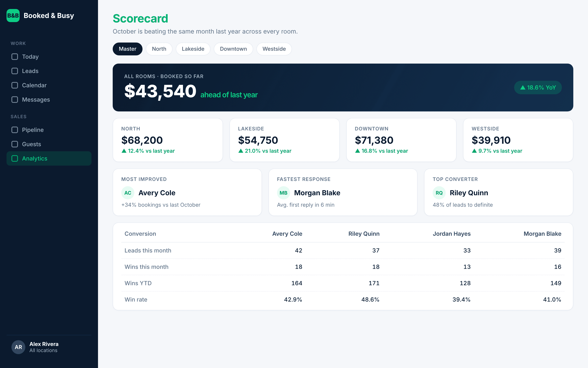Click the Analytics sidebar icon
Image resolution: width=588 pixels, height=368 pixels.
pyautogui.click(x=15, y=158)
